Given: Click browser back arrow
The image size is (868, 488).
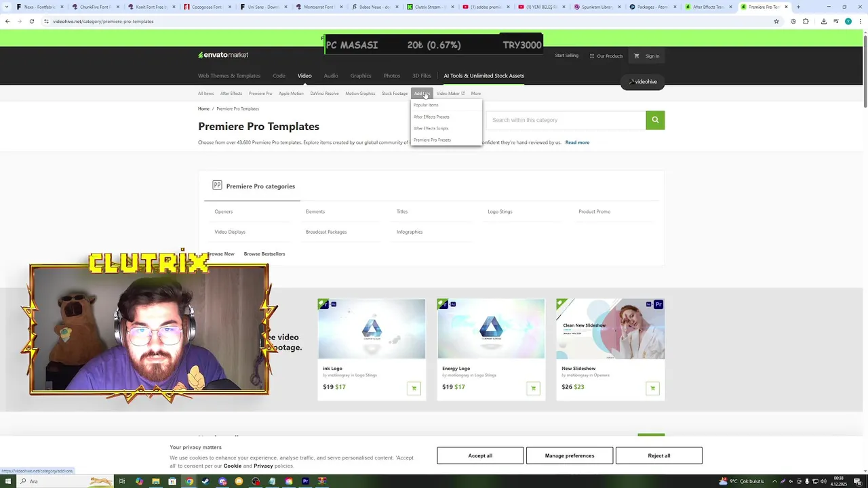Looking at the screenshot, I should 7,21.
